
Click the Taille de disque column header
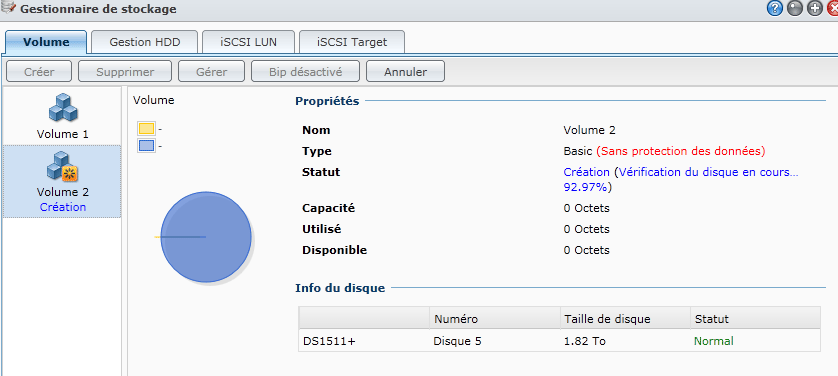click(625, 319)
